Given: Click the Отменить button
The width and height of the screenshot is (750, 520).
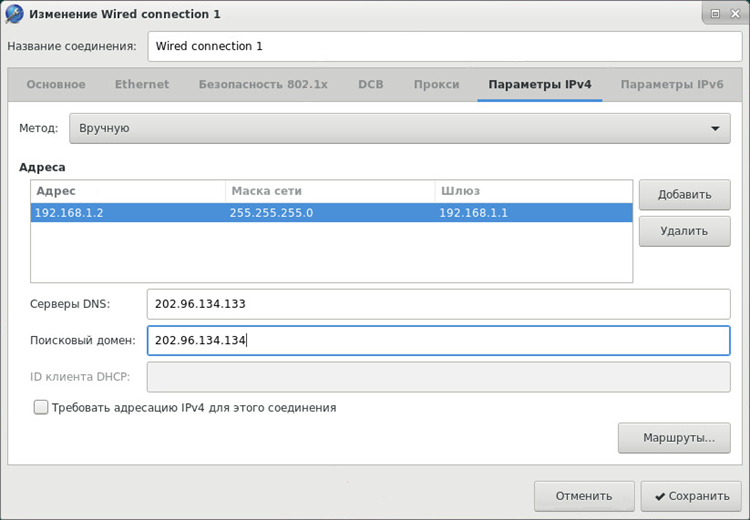Looking at the screenshot, I should click(x=584, y=495).
